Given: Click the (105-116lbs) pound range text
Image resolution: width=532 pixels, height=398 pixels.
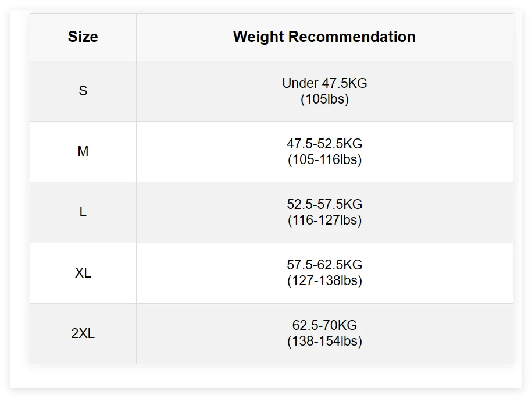Looking at the screenshot, I should pyautogui.click(x=324, y=160).
